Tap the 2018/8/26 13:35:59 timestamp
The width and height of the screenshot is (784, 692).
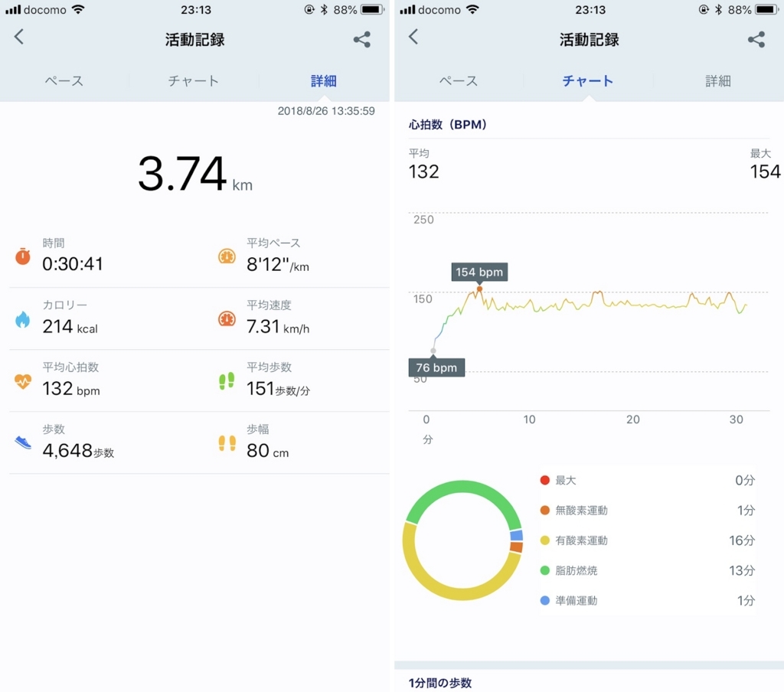tap(326, 111)
